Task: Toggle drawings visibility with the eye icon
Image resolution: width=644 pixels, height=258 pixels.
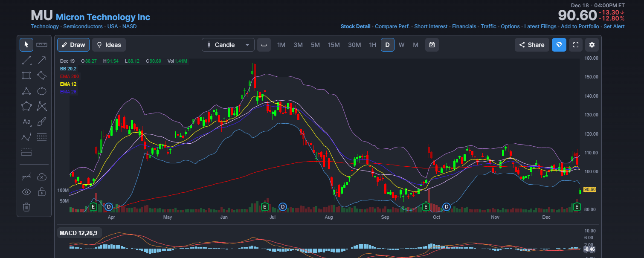Action: pyautogui.click(x=26, y=192)
